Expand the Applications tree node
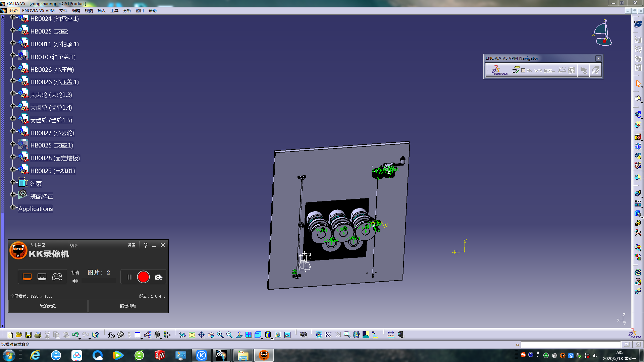The width and height of the screenshot is (644, 362). 12,207
